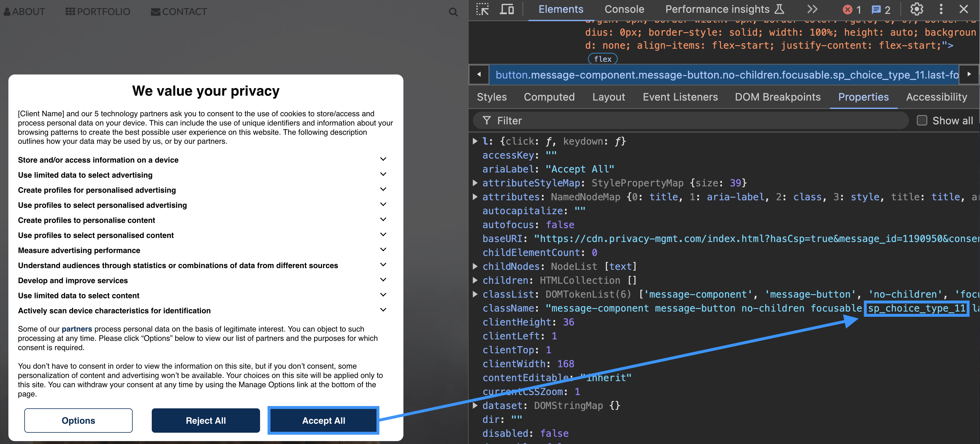
Task: Expand the dataset DOMStringMap property
Action: coord(475,405)
